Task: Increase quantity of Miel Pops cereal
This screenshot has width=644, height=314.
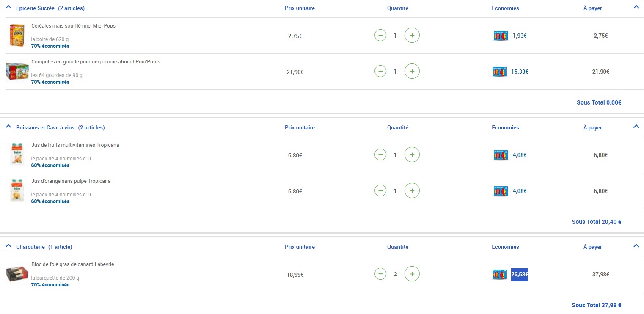Action: pos(412,36)
